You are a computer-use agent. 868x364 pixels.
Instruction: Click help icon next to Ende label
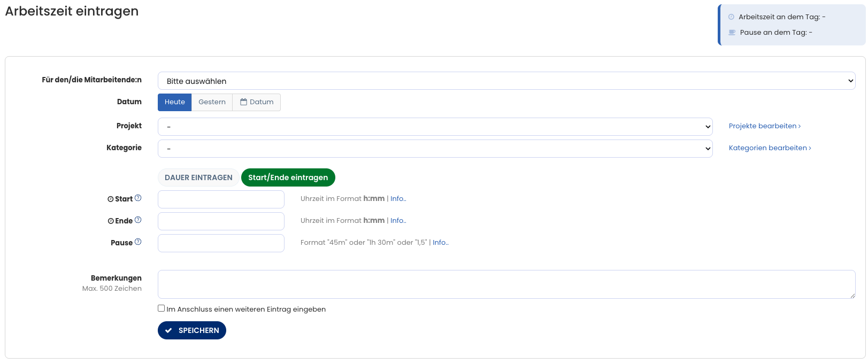138,220
